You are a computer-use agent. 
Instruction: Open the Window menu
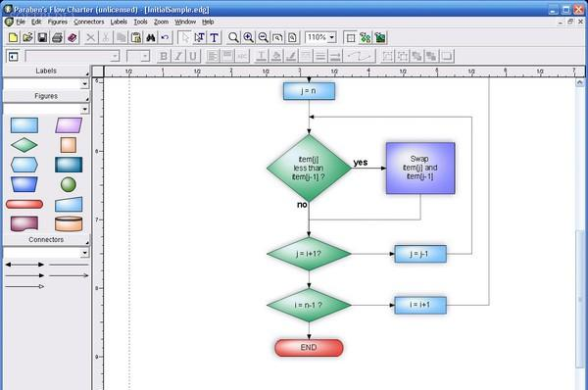185,22
